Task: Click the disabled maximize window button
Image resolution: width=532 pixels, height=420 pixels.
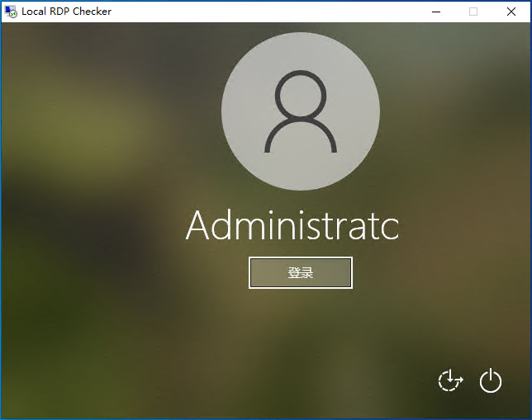Action: coord(473,12)
